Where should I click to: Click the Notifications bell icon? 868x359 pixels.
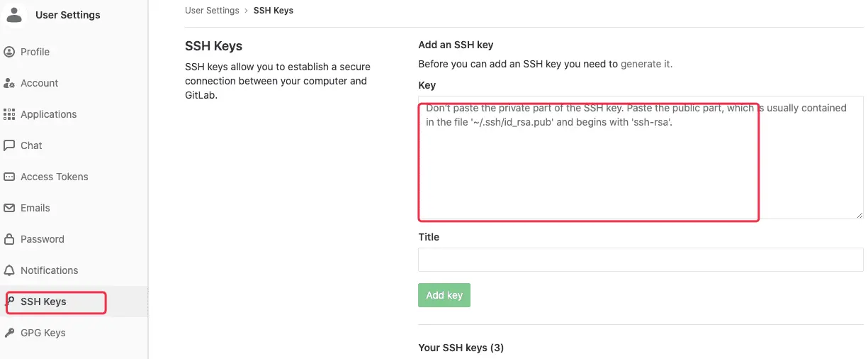click(9, 270)
